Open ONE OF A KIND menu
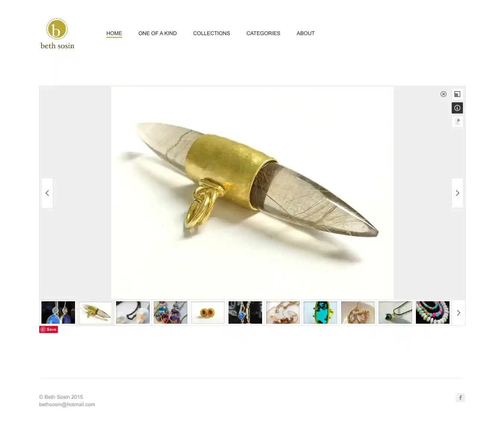Image resolution: width=504 pixels, height=423 pixels. pos(158,33)
